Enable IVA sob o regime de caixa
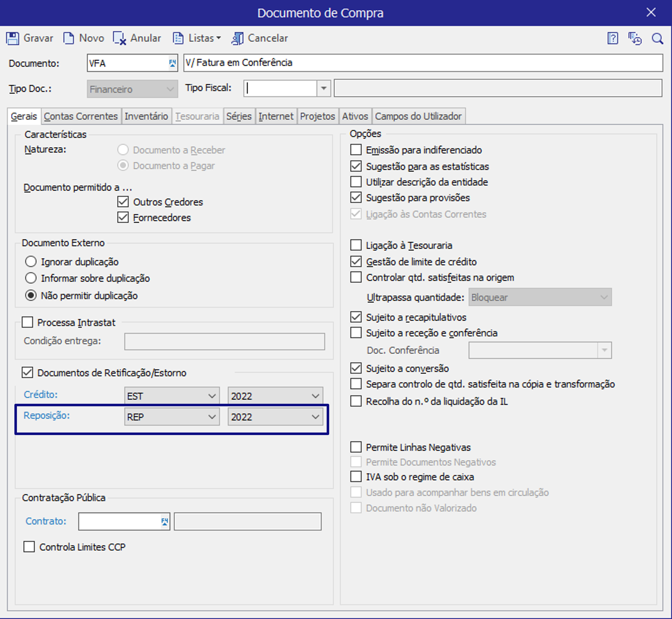672x619 pixels. pos(356,477)
